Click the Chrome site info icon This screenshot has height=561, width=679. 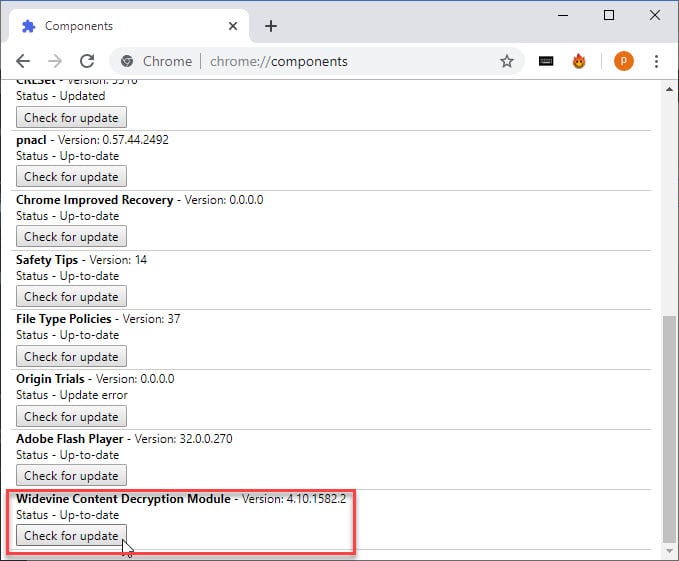click(x=127, y=61)
